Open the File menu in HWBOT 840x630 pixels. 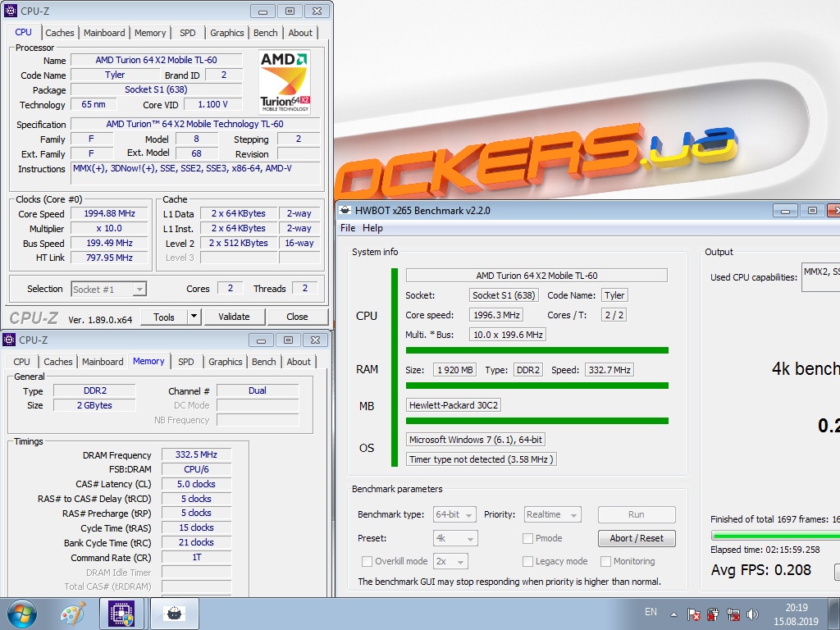348,228
